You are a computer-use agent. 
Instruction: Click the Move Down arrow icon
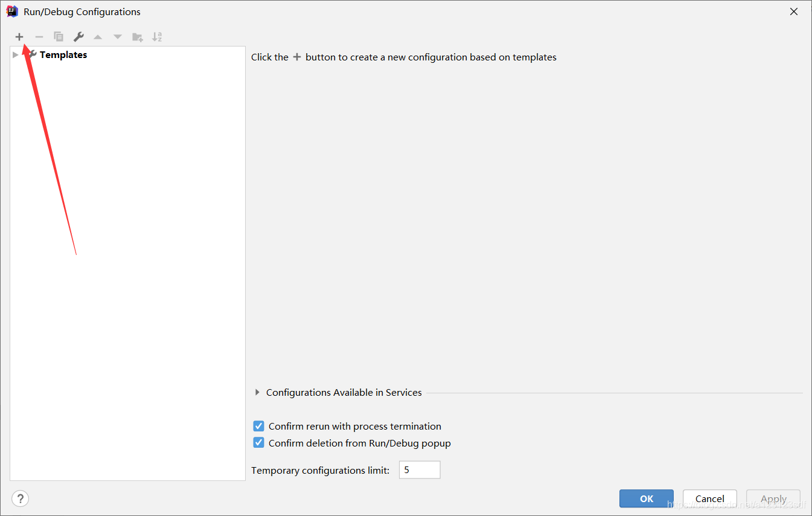pos(118,37)
